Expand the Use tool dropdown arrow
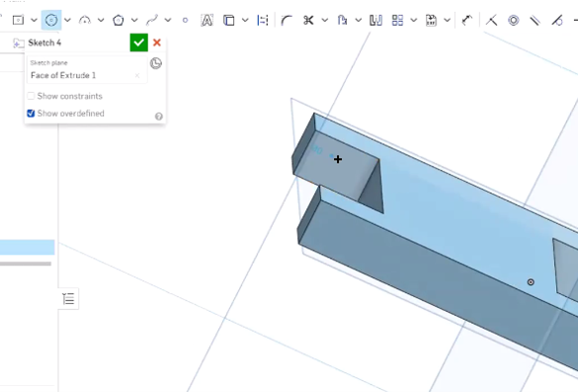 [x=245, y=20]
